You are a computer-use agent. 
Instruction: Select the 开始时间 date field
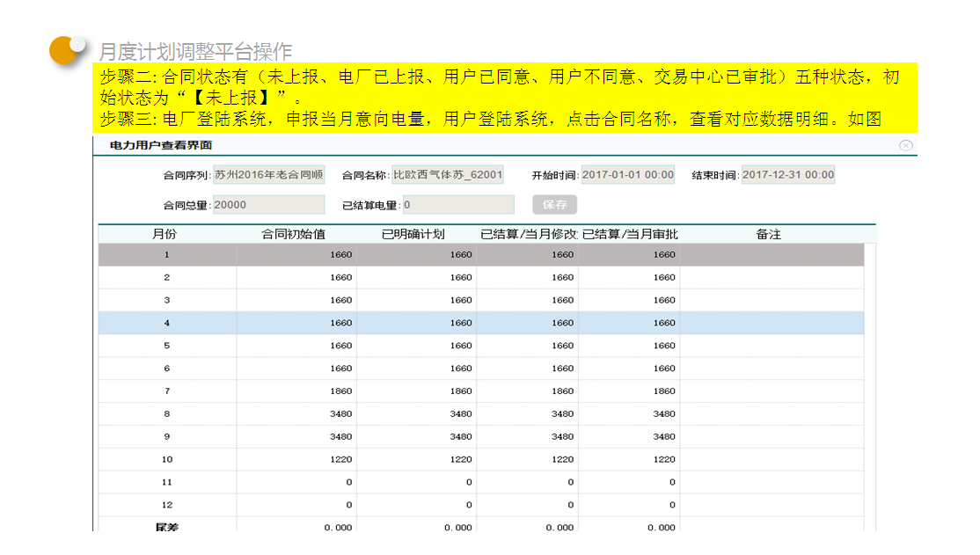coord(627,175)
